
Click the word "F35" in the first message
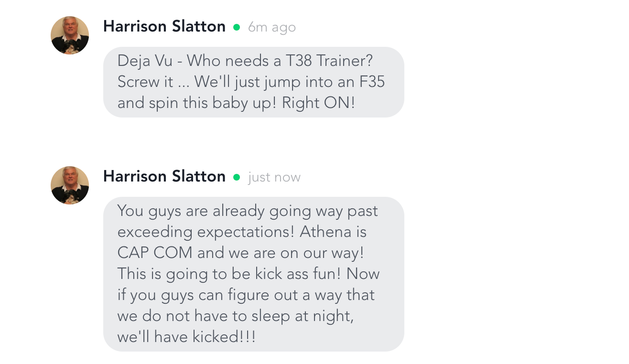pos(372,82)
